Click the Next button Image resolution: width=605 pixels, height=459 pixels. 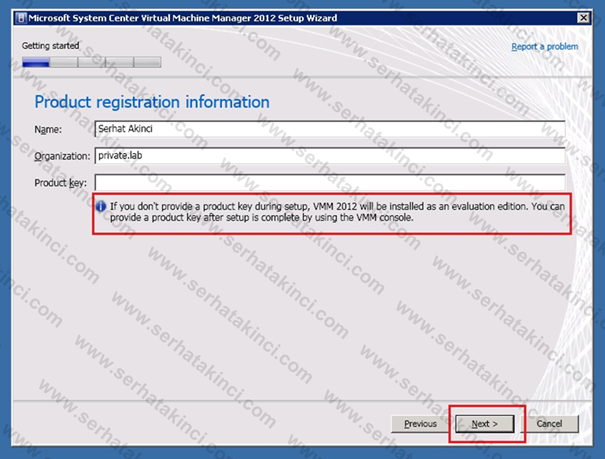click(x=485, y=424)
